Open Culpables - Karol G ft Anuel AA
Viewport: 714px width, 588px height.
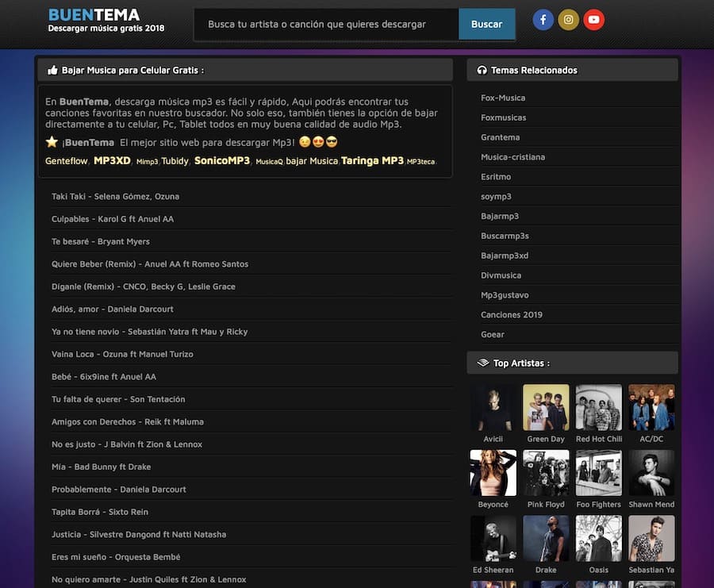(x=113, y=219)
